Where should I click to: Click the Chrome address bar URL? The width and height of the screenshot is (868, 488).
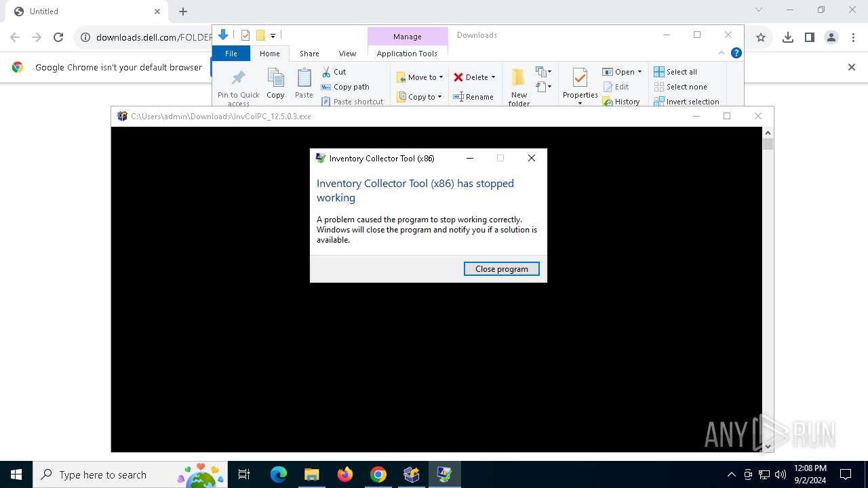[154, 37]
